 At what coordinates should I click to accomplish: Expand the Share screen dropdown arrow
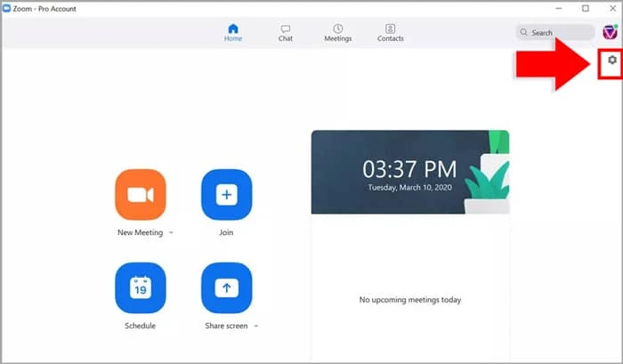point(256,326)
